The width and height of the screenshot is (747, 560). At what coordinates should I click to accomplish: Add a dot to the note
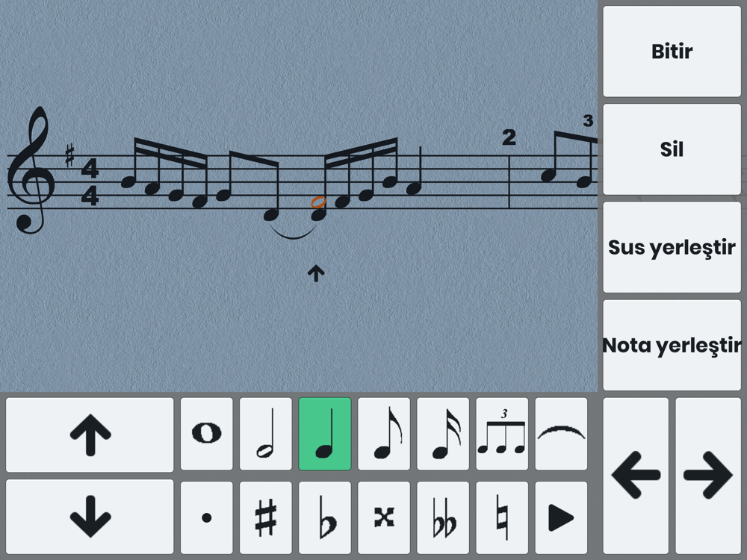point(207,517)
